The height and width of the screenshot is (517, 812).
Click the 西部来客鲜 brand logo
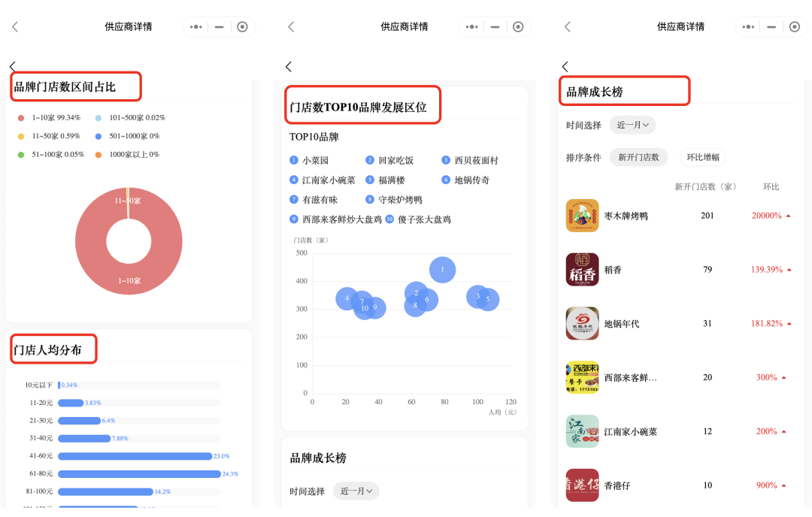tap(582, 377)
